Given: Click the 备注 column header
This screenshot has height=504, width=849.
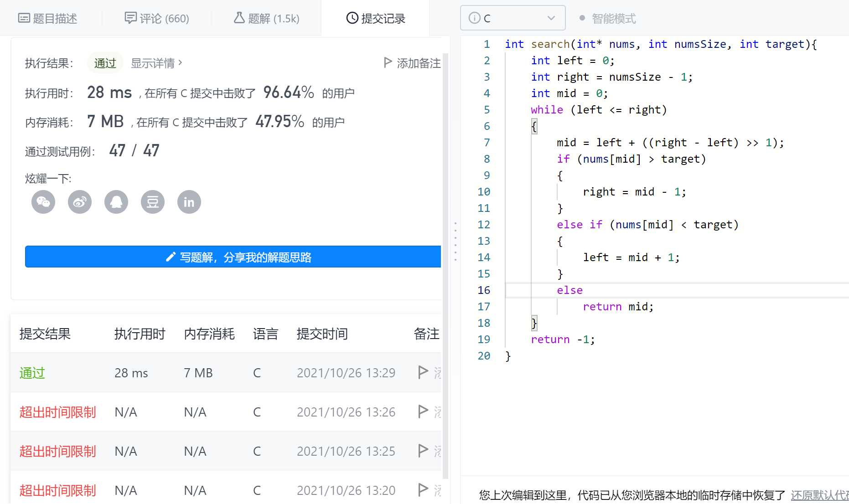Looking at the screenshot, I should pyautogui.click(x=426, y=334).
